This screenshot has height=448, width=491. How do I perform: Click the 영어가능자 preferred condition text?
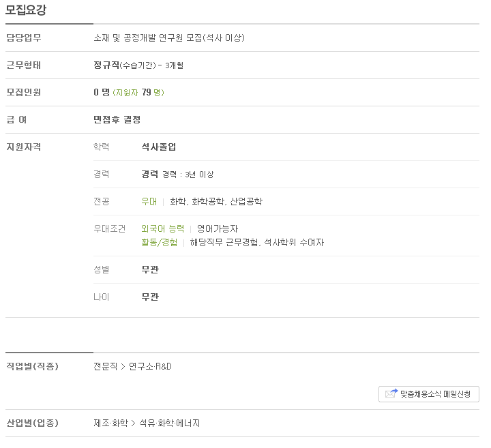(218, 229)
